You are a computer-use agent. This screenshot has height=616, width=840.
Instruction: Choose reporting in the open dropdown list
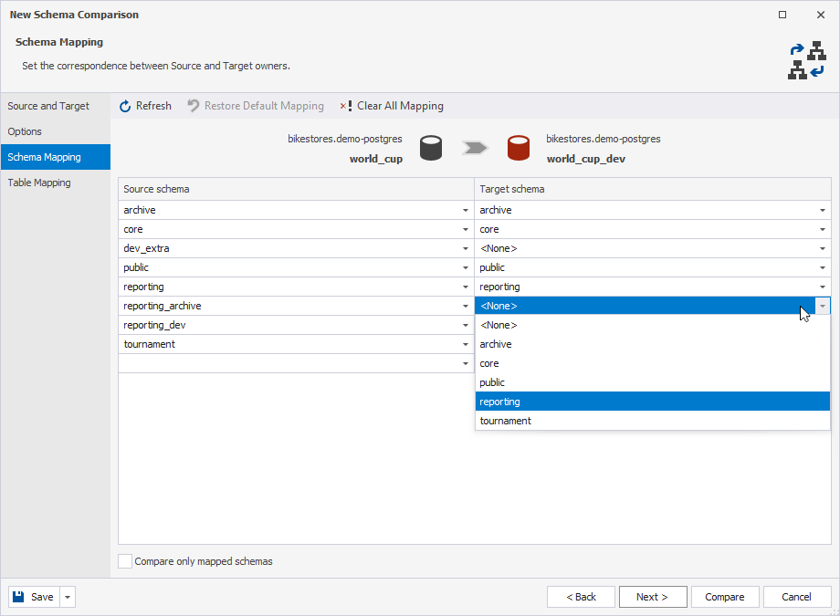pyautogui.click(x=653, y=402)
